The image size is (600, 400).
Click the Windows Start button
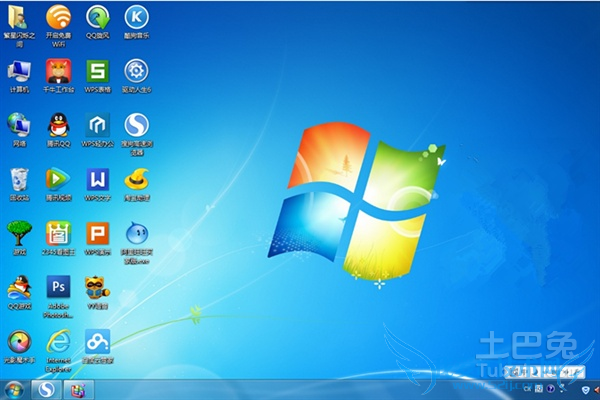pyautogui.click(x=14, y=388)
